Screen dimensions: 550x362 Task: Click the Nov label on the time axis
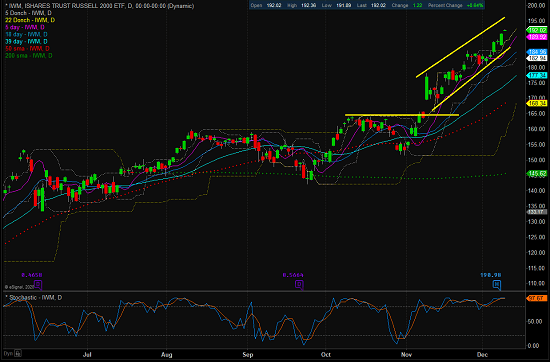tap(406, 355)
